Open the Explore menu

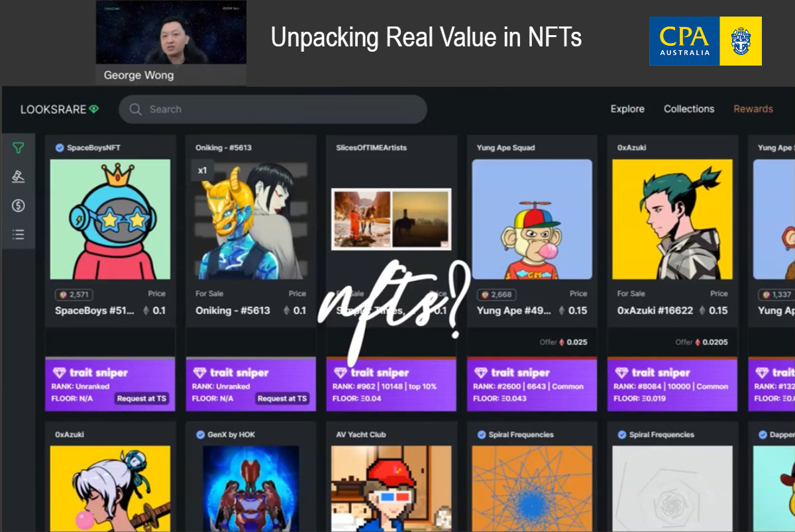627,109
